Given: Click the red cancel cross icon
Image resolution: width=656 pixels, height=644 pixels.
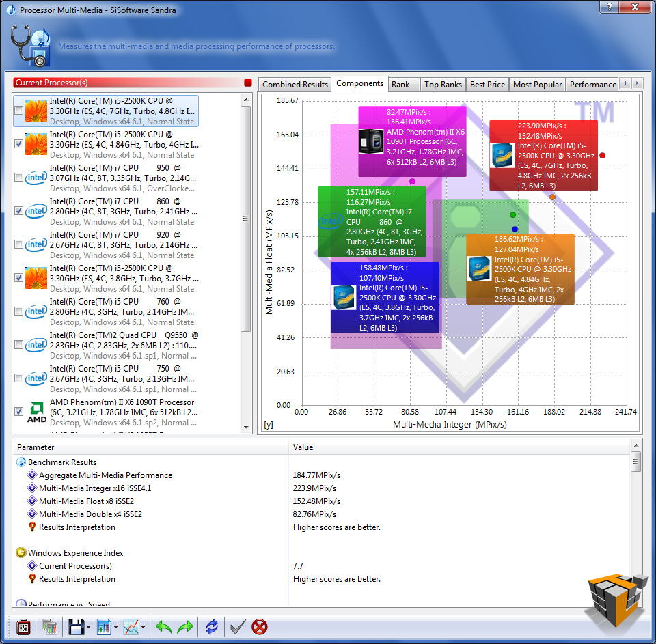Looking at the screenshot, I should (x=260, y=627).
